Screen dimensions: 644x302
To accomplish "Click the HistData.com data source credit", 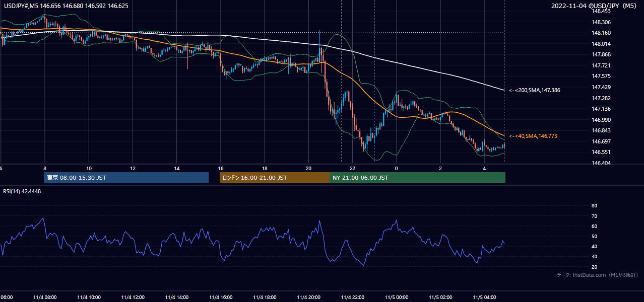I will click(598, 275).
